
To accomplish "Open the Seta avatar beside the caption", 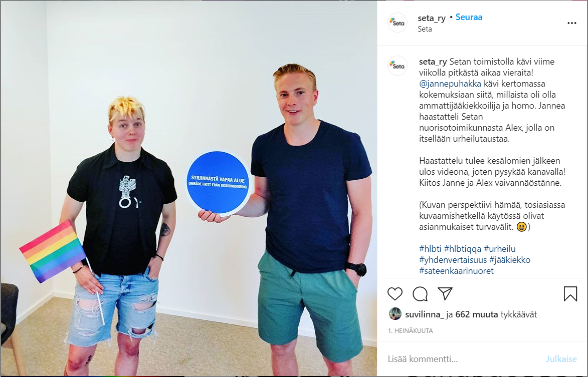I will 397,66.
